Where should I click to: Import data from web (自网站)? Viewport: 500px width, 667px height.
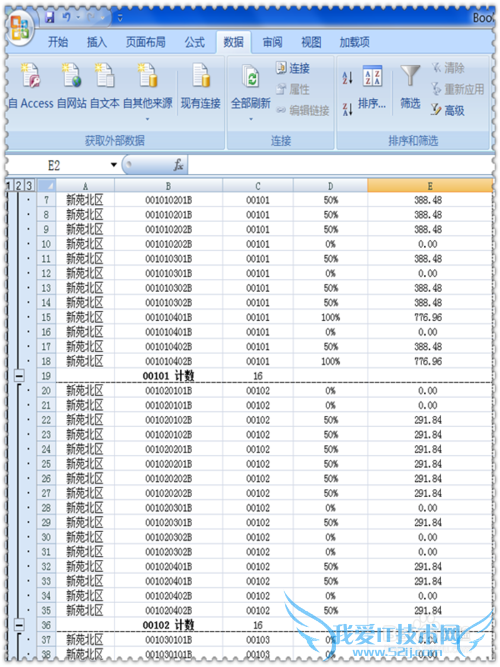tap(71, 86)
